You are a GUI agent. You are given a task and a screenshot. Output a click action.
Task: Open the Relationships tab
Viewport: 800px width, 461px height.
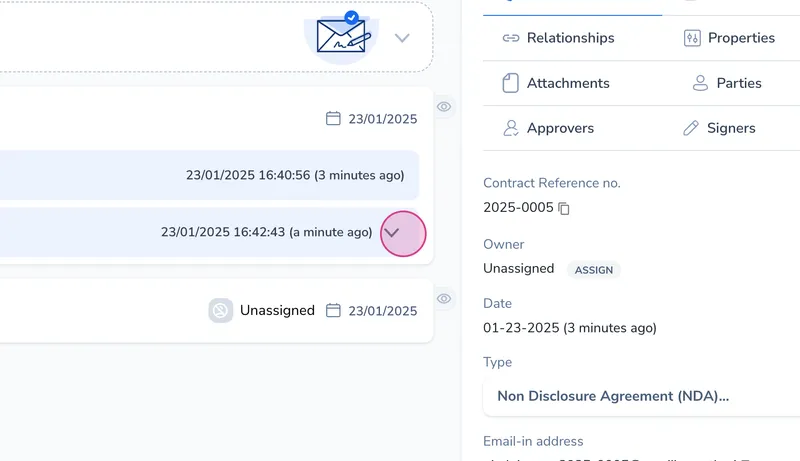[x=559, y=38]
